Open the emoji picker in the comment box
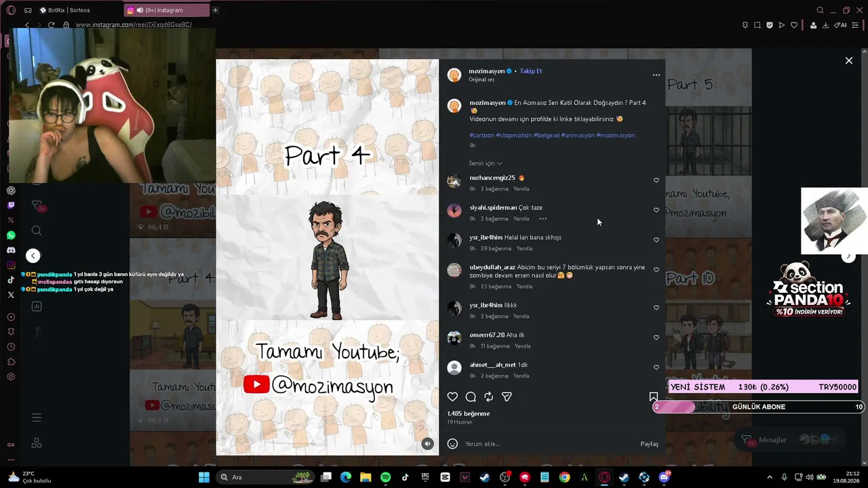The width and height of the screenshot is (868, 488). click(452, 444)
